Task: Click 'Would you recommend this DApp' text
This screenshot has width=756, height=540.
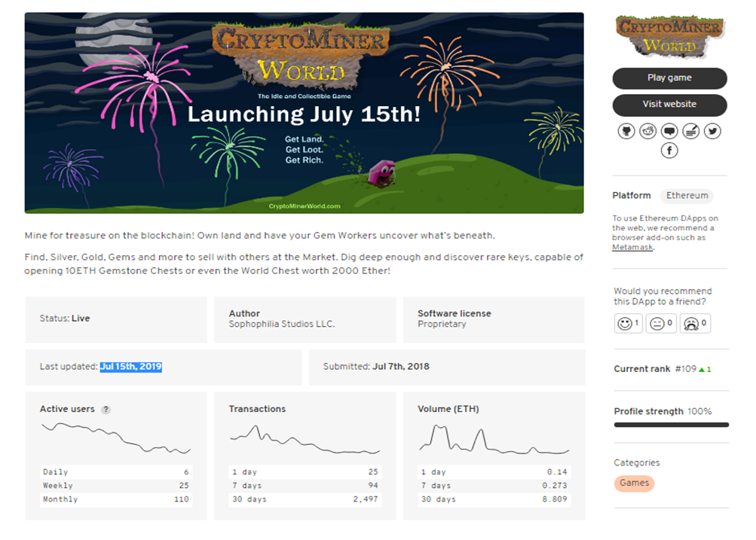Action: pyautogui.click(x=663, y=296)
